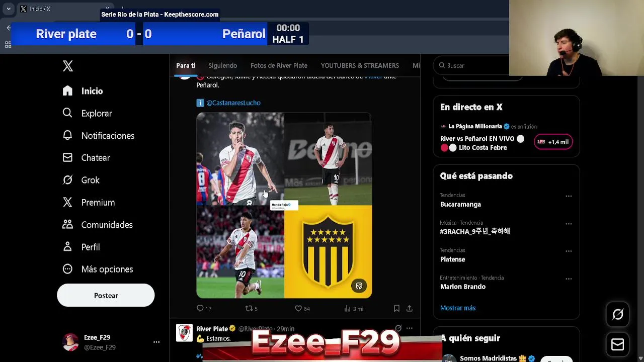Open Más opciones circle icon

(67, 269)
